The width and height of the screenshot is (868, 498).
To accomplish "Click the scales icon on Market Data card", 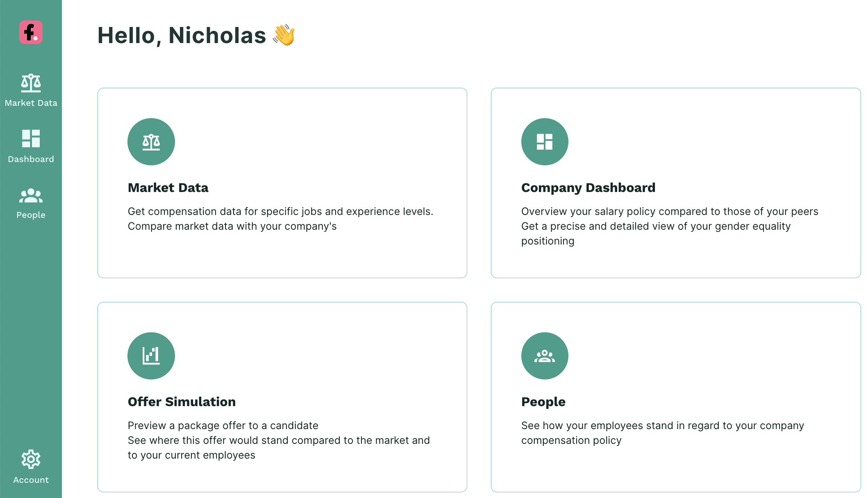I will [x=151, y=142].
